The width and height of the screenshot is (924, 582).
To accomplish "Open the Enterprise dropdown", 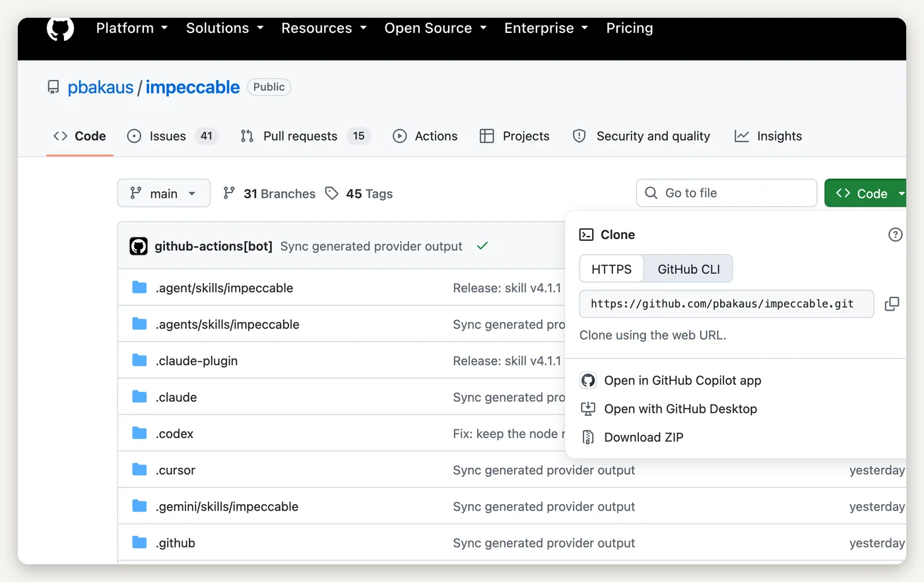I will (x=546, y=28).
